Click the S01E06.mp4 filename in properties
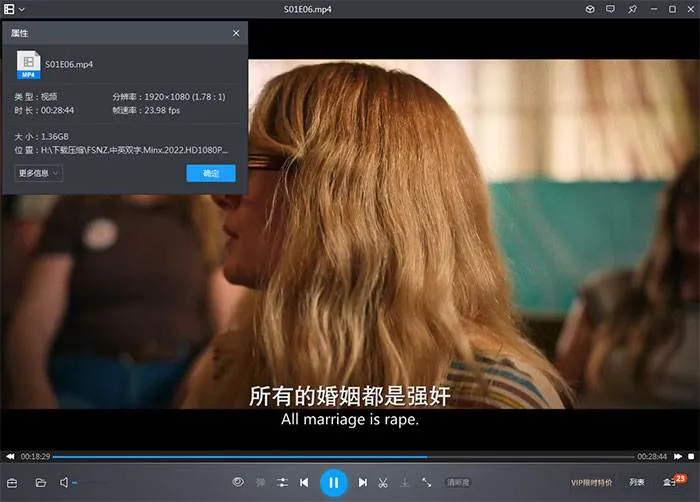The width and height of the screenshot is (700, 502). pos(69,65)
